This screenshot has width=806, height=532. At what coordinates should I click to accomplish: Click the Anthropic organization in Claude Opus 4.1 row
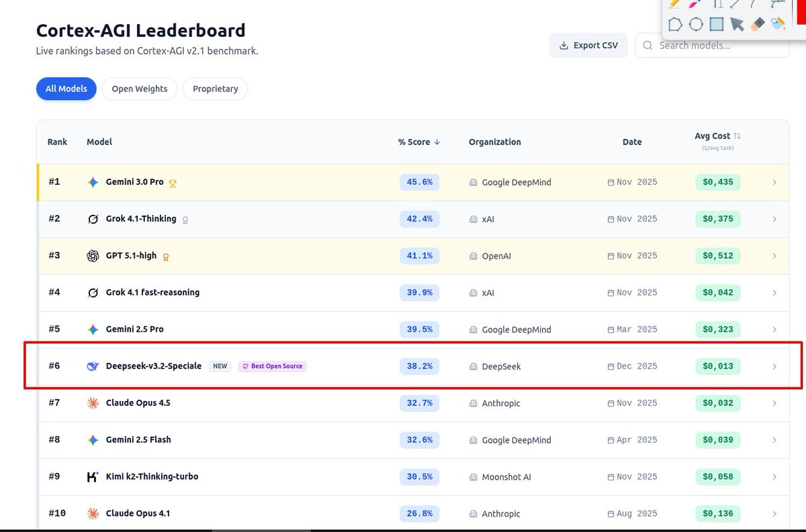pyautogui.click(x=501, y=514)
